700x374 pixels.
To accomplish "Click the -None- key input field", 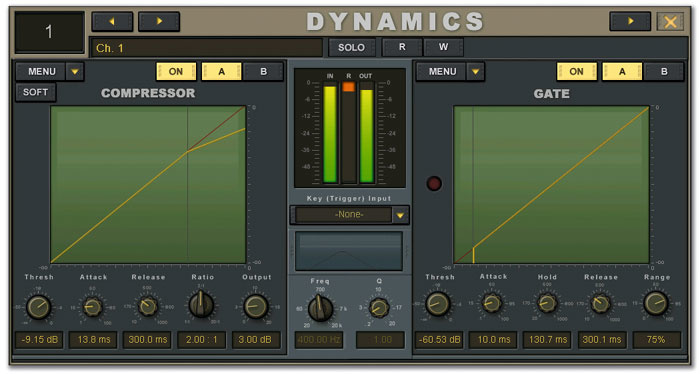I will 344,215.
